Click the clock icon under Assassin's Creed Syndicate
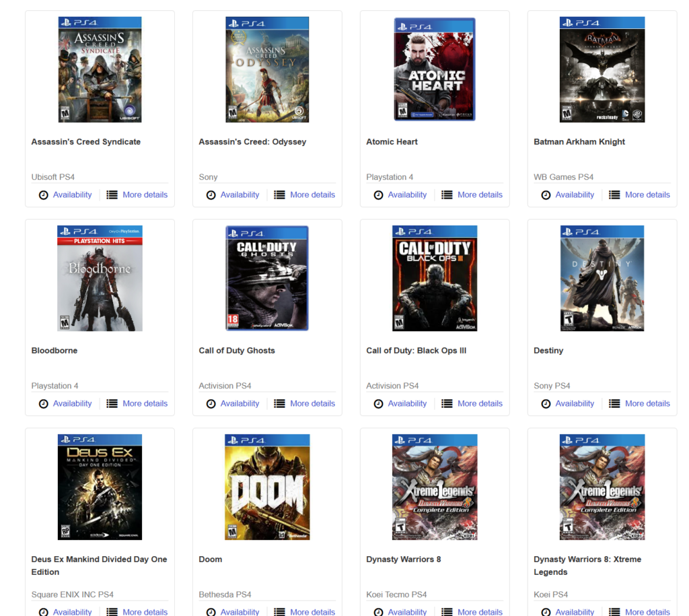The image size is (689, 616). click(x=44, y=195)
